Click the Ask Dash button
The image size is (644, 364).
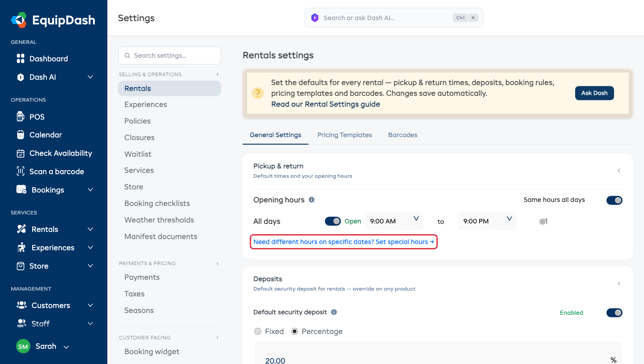click(594, 93)
